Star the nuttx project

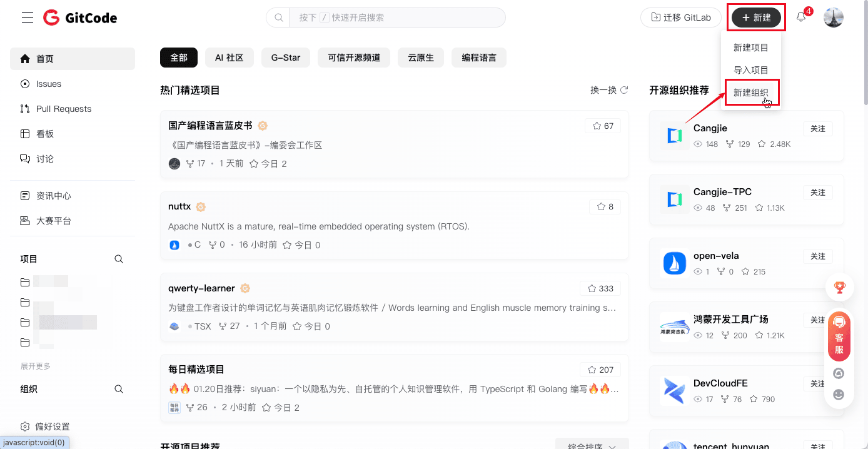605,207
